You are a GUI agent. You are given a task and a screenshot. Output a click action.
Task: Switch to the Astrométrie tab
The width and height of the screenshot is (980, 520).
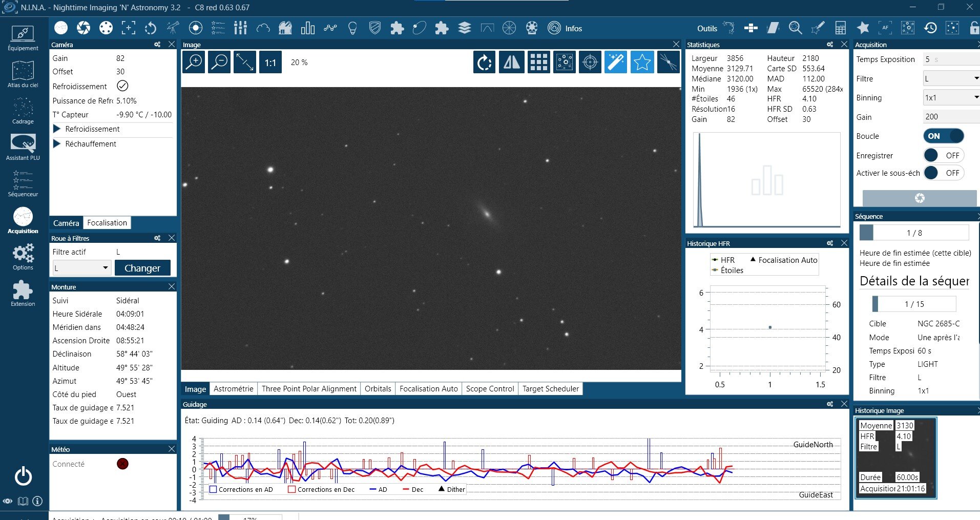233,389
